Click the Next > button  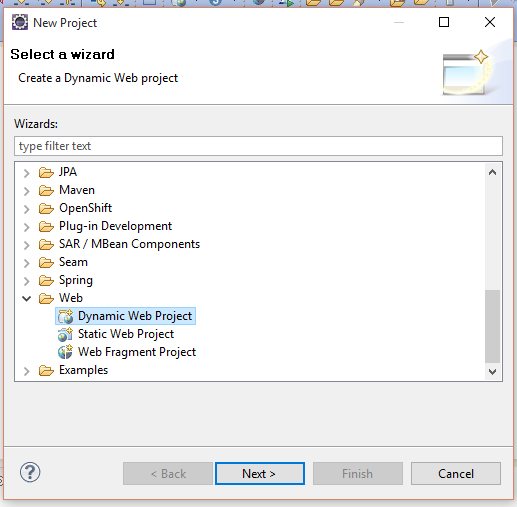[260, 473]
